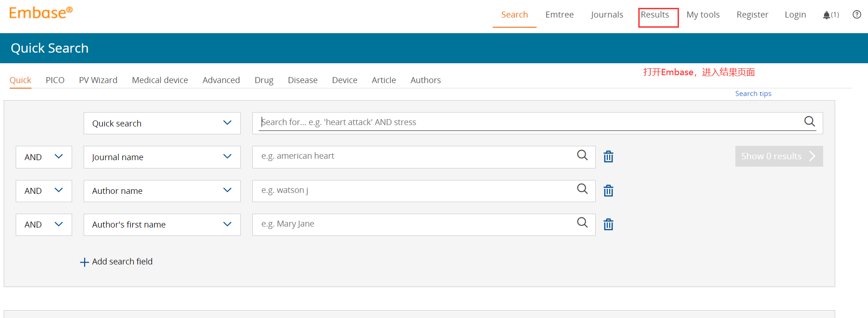Switch to the PICO tab
868x318 pixels.
pos(55,80)
